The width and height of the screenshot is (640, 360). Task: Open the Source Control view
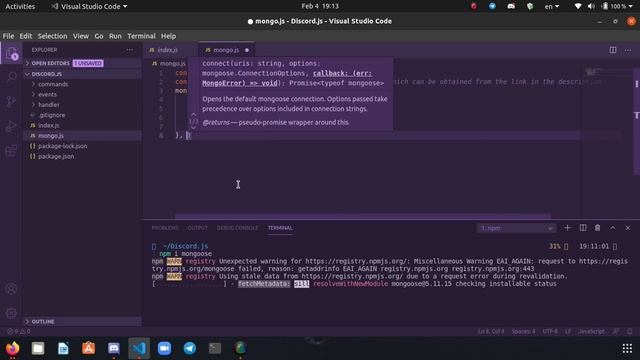pos(11,101)
